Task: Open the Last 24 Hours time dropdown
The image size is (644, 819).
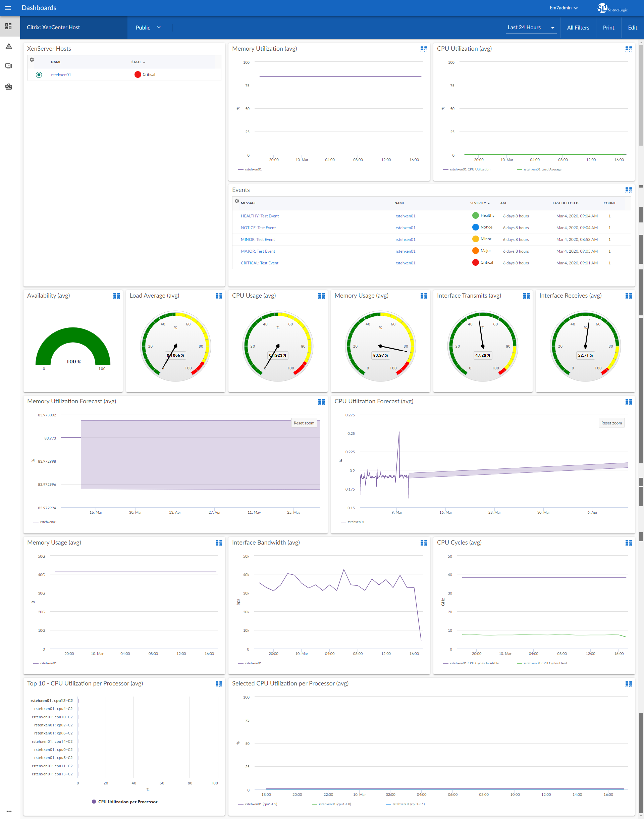Action: (x=531, y=28)
